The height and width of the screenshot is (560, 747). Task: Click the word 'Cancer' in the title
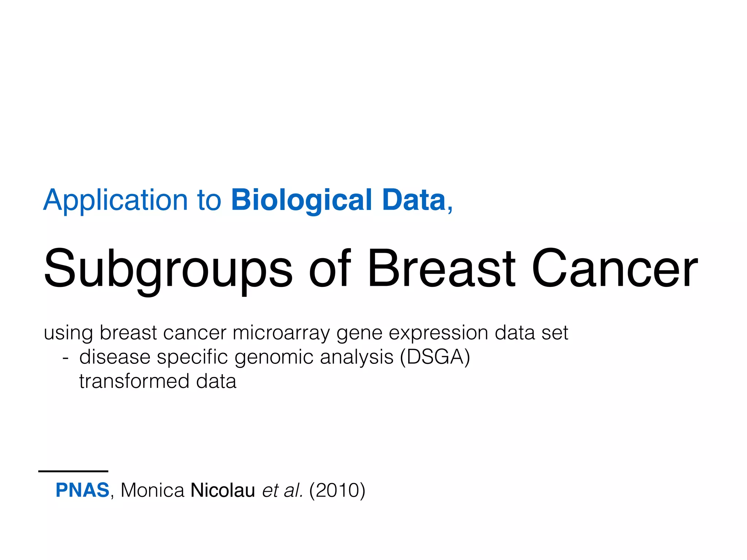tap(615, 269)
